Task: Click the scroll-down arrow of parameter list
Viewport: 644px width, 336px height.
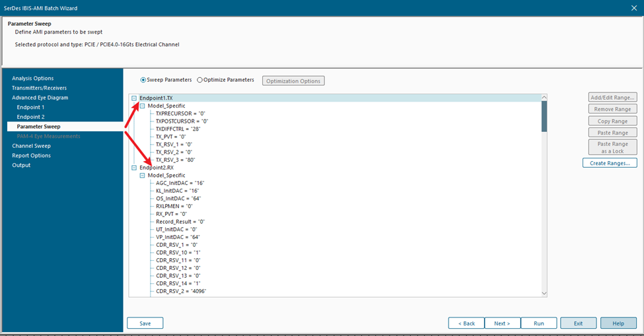Action: tap(544, 293)
